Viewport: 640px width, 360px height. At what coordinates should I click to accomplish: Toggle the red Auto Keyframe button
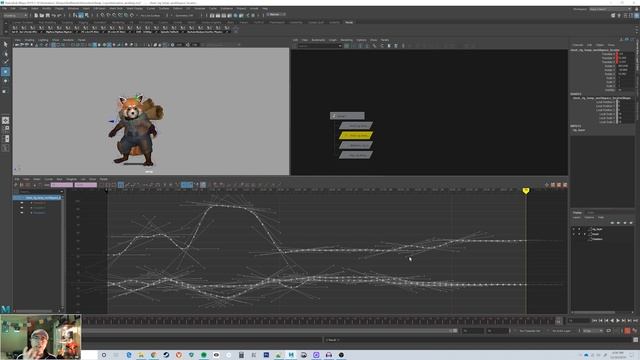tap(627, 331)
